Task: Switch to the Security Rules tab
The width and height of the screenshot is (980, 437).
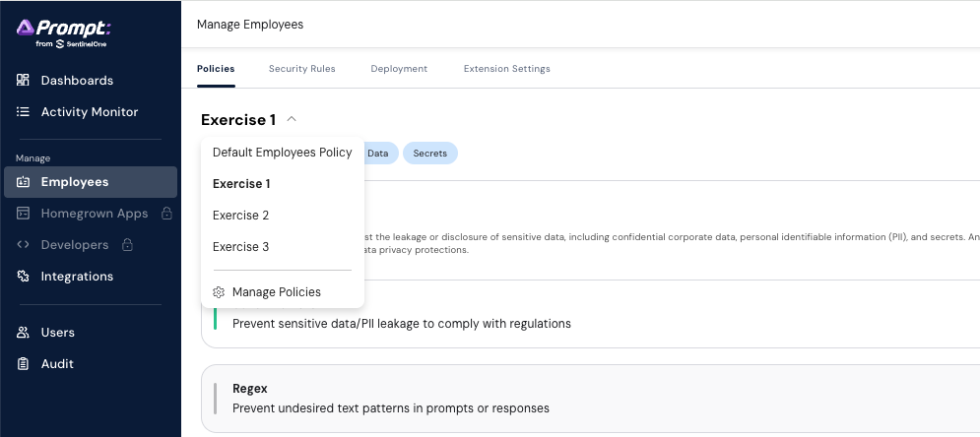Action: pos(301,69)
